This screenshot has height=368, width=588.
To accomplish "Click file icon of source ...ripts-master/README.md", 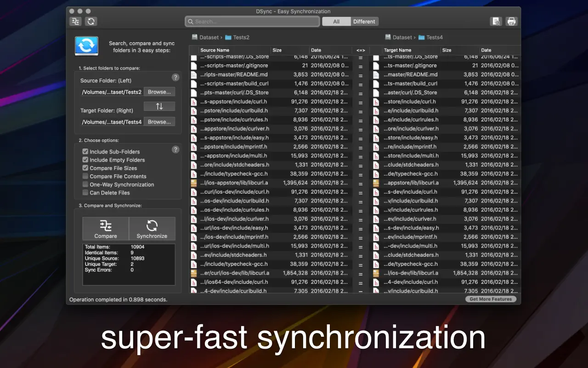I will point(194,75).
